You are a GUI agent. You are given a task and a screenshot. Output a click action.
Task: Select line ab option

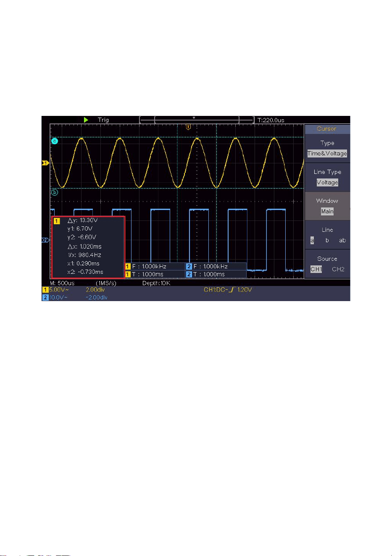pyautogui.click(x=342, y=240)
